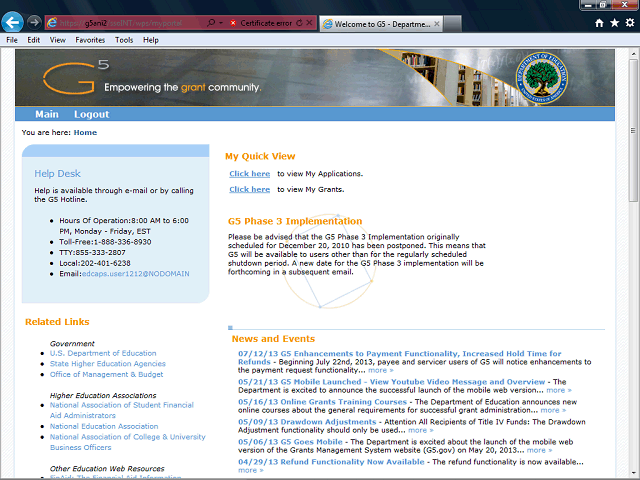
Task: Click the Toll-Free:1-888-336-8930 line
Action: [x=105, y=242]
